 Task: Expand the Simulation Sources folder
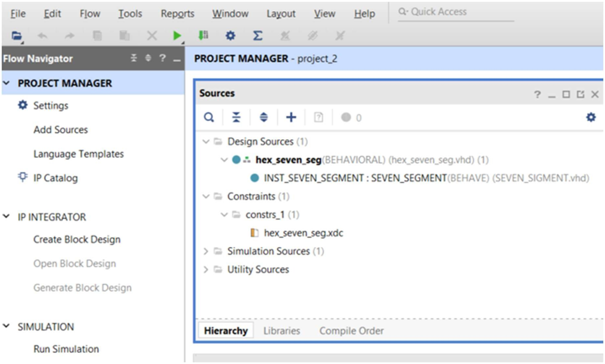pos(205,251)
